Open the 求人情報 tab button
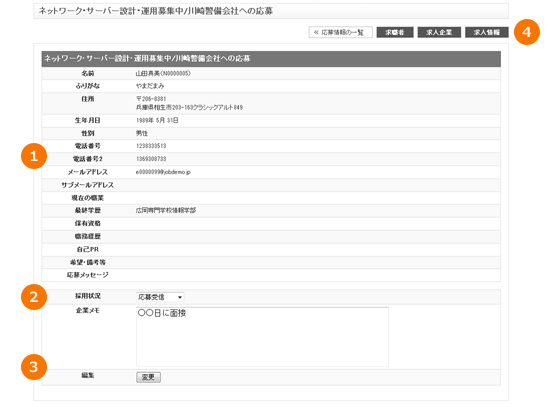The width and height of the screenshot is (550, 407). (487, 32)
